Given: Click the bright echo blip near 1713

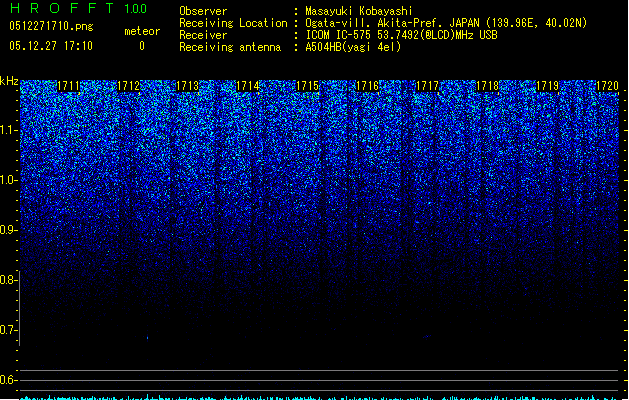Looking at the screenshot, I should point(148,338).
